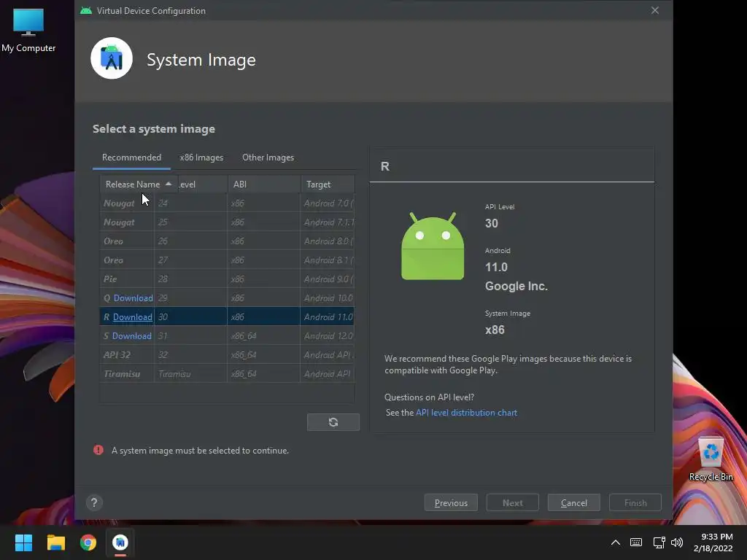
Task: Click the touch keyboard tray icon
Action: pos(636,542)
